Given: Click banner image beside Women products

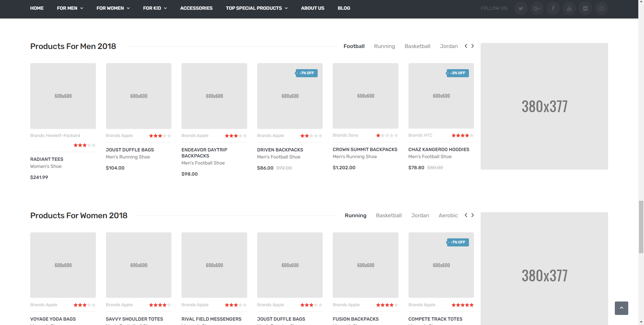Looking at the screenshot, I should pyautogui.click(x=544, y=269).
